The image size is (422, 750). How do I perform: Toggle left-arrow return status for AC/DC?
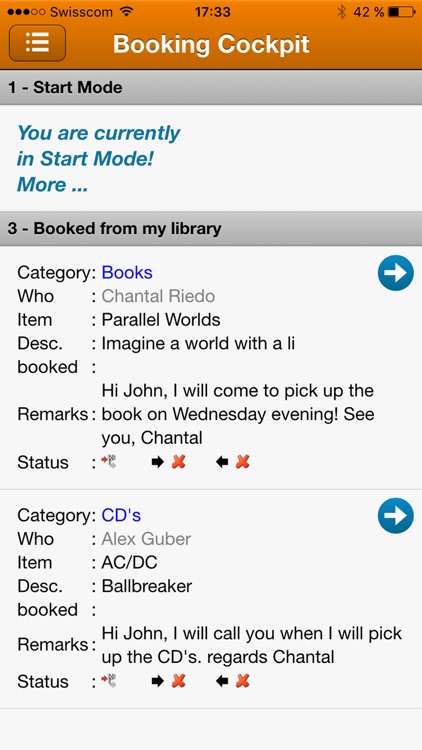(x=233, y=681)
